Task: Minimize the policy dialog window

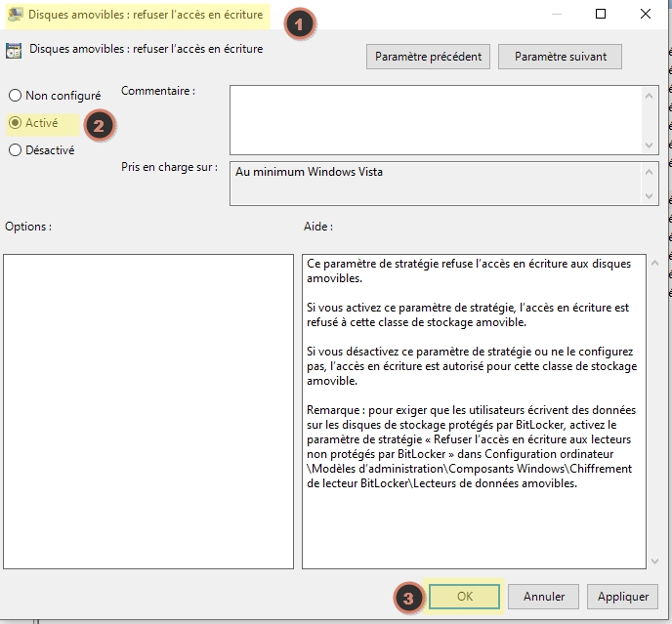Action: (557, 14)
